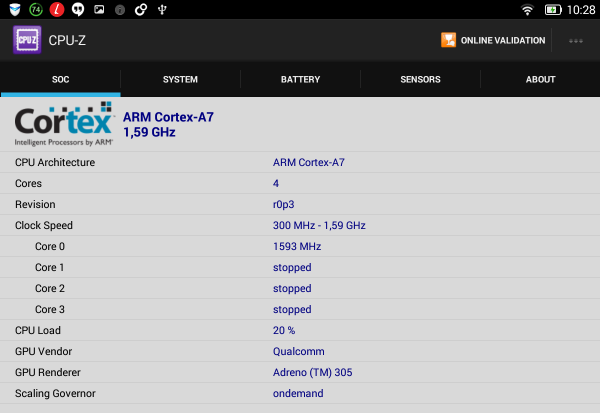Switch to the System tab
Image resolution: width=600 pixels, height=413 pixels.
click(180, 79)
